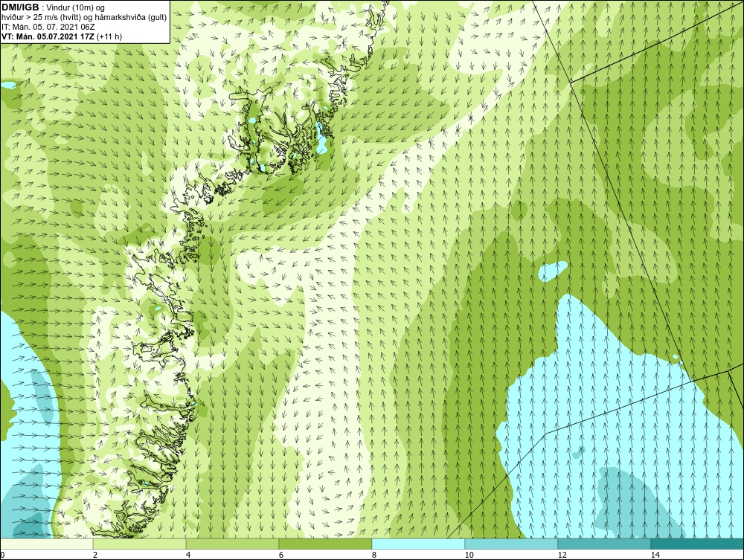Select the 2–4 m/s color swatch

click(x=140, y=544)
